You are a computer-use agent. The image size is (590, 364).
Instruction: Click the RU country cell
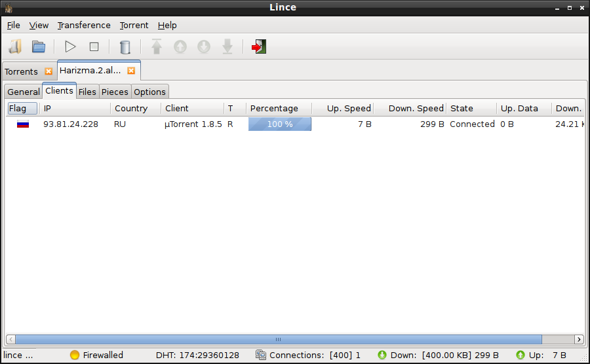pyautogui.click(x=120, y=124)
